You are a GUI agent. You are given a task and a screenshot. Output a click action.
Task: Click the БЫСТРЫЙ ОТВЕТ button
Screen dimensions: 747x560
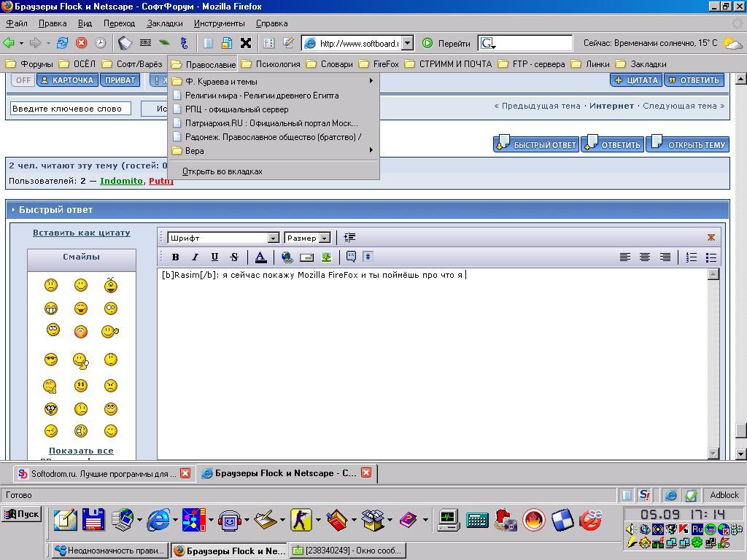[x=536, y=144]
